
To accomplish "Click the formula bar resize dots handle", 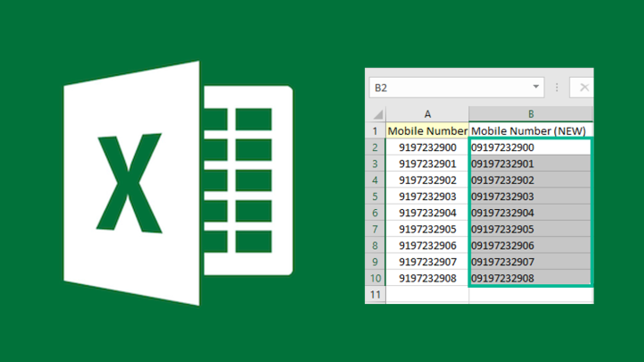I will tap(556, 88).
